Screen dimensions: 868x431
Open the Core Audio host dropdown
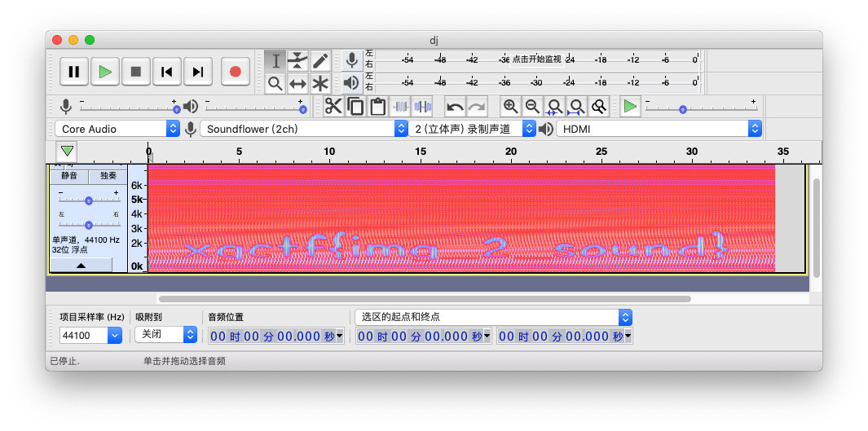click(117, 129)
